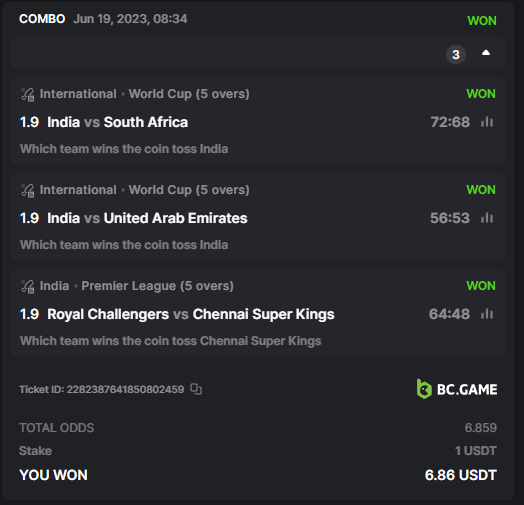Click the 3 selections count badge

click(x=456, y=54)
